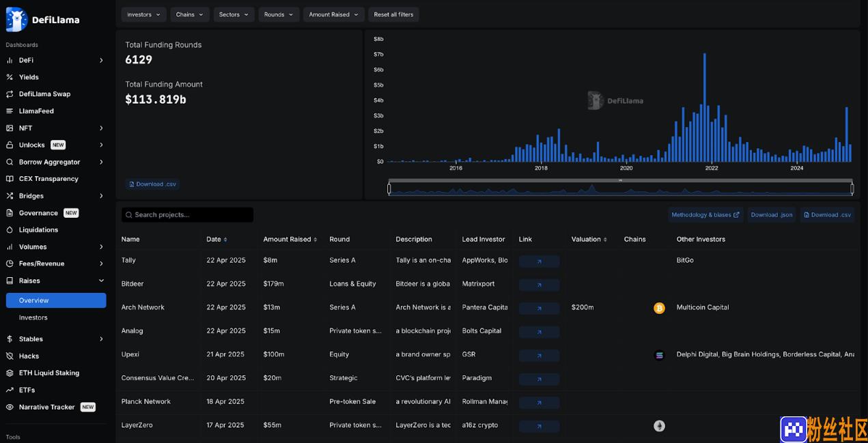Click the Governance icon in sidebar
Viewport: 868px width, 443px height.
10,213
